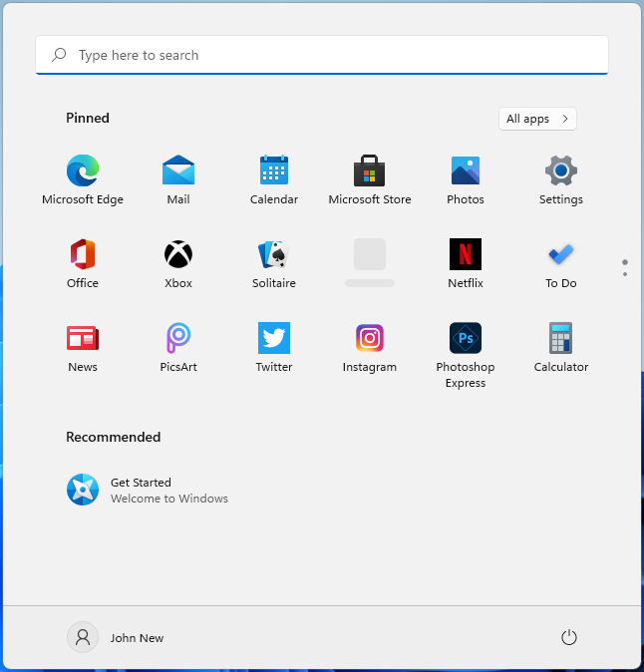Go to second pinned page dot
The height and width of the screenshot is (672, 644).
tap(625, 274)
